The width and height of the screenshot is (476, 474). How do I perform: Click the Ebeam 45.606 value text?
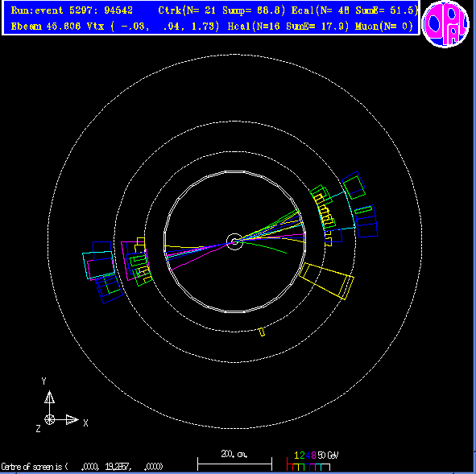tap(46, 27)
